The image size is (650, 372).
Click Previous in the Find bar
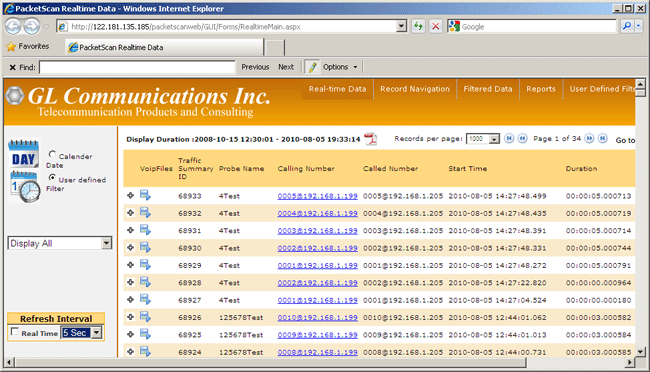click(x=255, y=67)
